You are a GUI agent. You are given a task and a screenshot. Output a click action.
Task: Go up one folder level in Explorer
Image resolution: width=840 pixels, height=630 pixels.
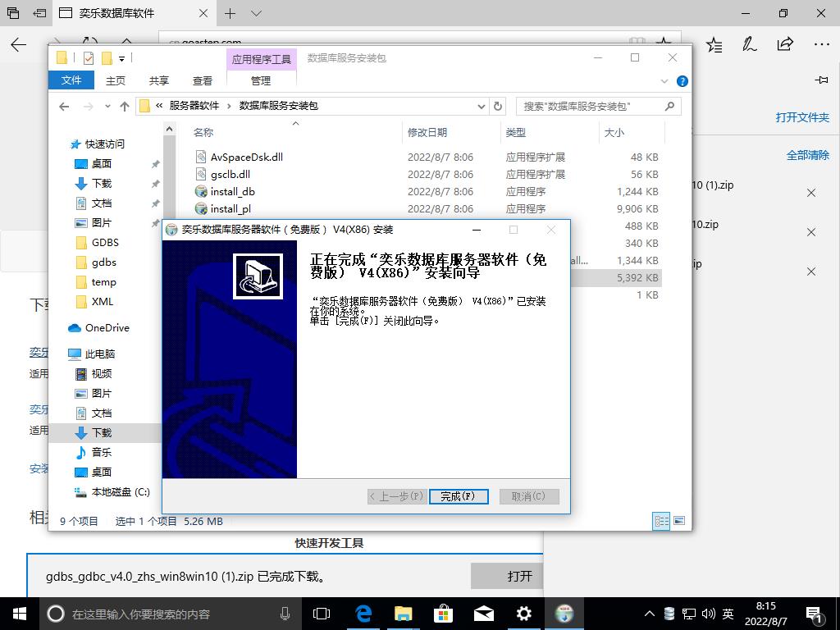125,106
